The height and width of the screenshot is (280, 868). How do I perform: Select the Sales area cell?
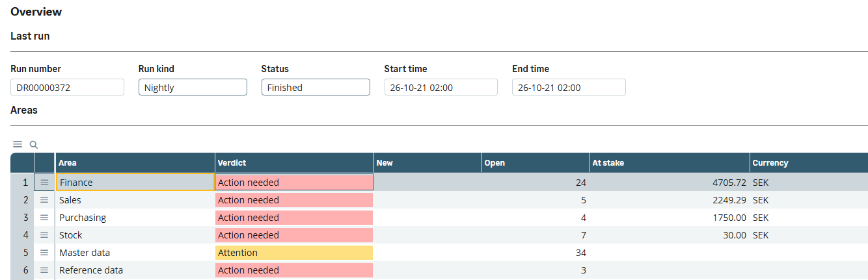(x=135, y=200)
